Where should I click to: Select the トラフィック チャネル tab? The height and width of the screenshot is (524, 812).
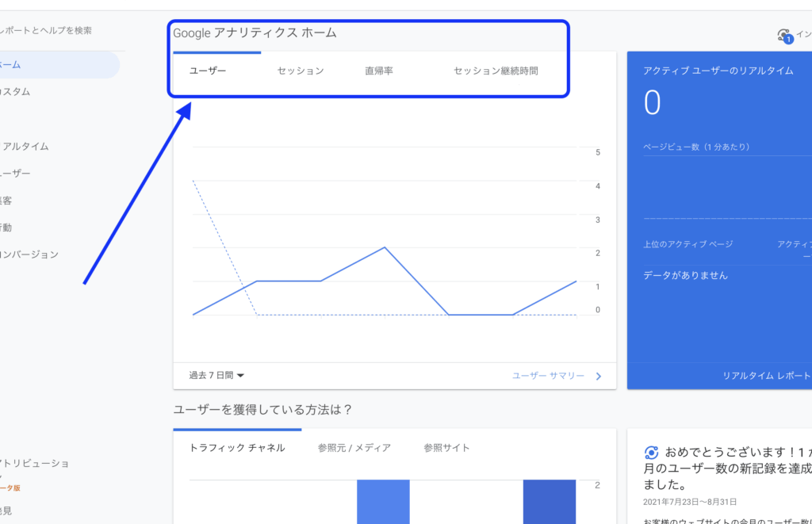coord(237,448)
